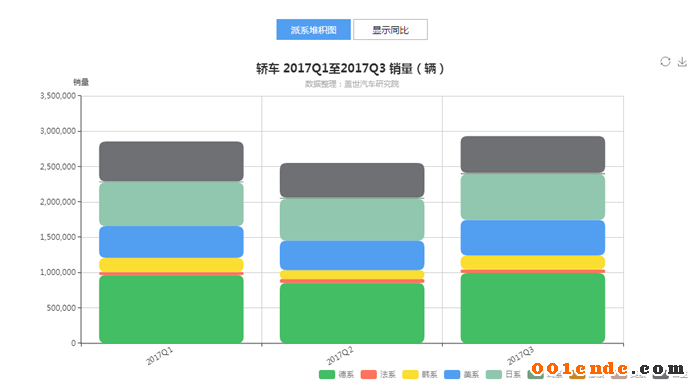Click the chart title 轿车 2017Q1至2017Q3 销量
Viewport: 700px width, 390px height.
pos(350,68)
